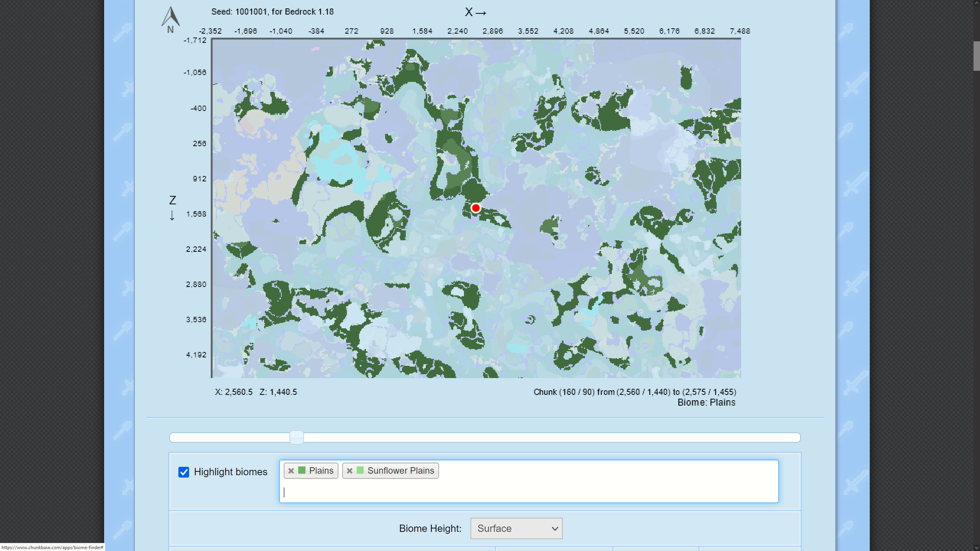The width and height of the screenshot is (980, 551).
Task: Click the Plains tag label
Action: tap(321, 471)
